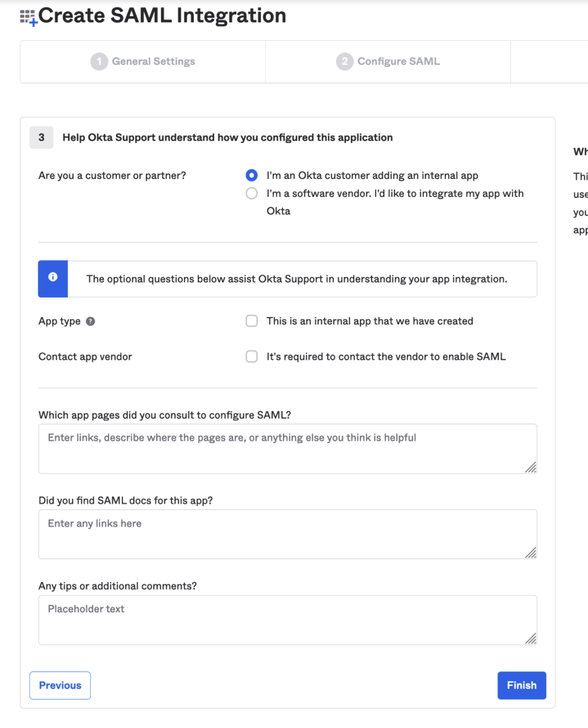Click the blue Finish button
This screenshot has width=588, height=728.
[x=521, y=686]
